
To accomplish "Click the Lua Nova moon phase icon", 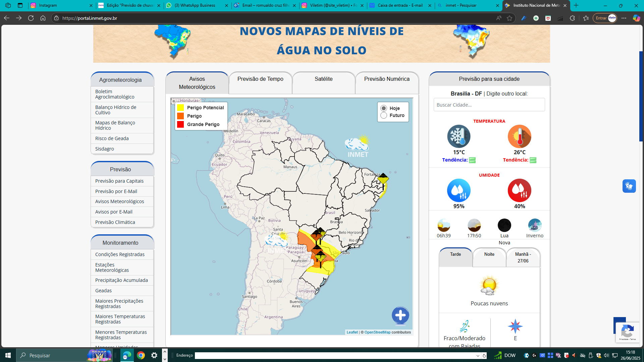I will (504, 225).
